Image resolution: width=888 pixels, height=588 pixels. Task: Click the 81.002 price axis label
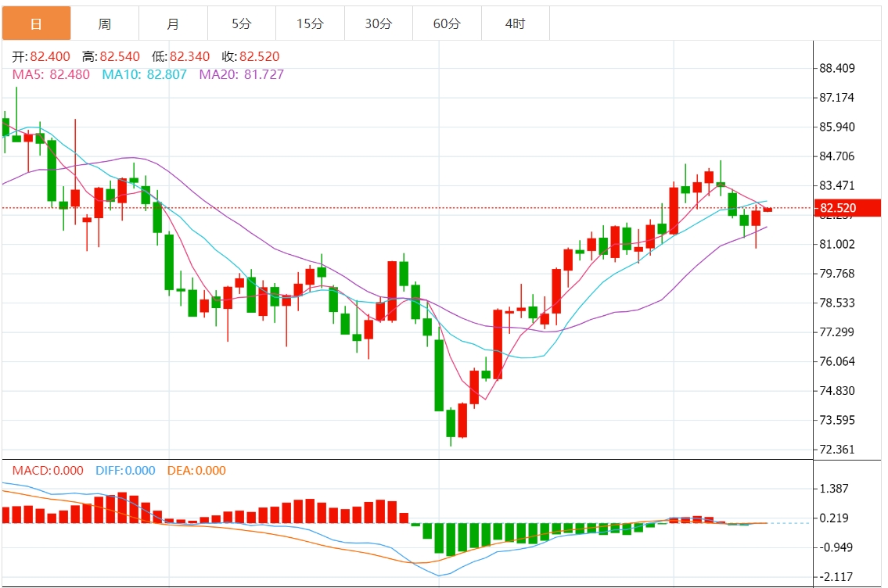[837, 244]
